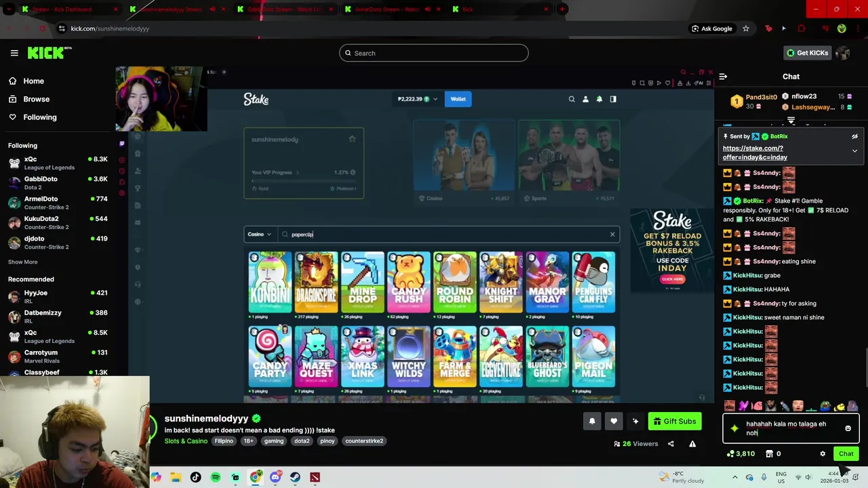Switch to the GabbiDoto Stream tab

coord(285,9)
